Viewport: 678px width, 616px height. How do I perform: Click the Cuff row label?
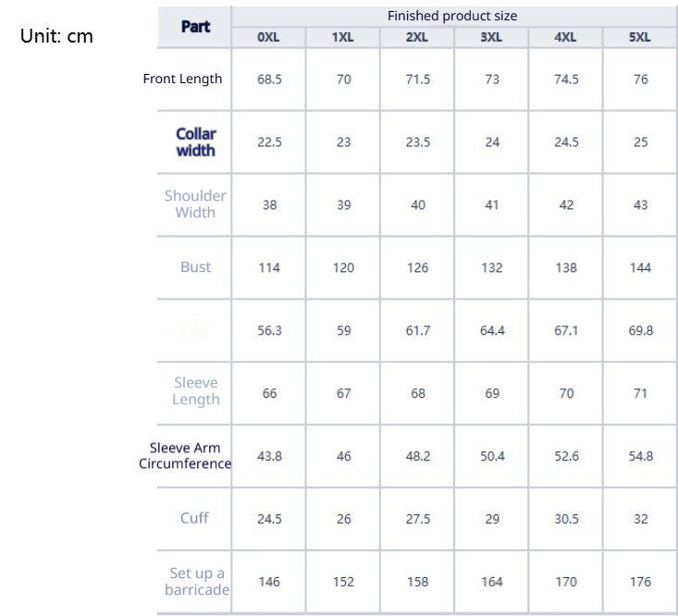click(194, 518)
